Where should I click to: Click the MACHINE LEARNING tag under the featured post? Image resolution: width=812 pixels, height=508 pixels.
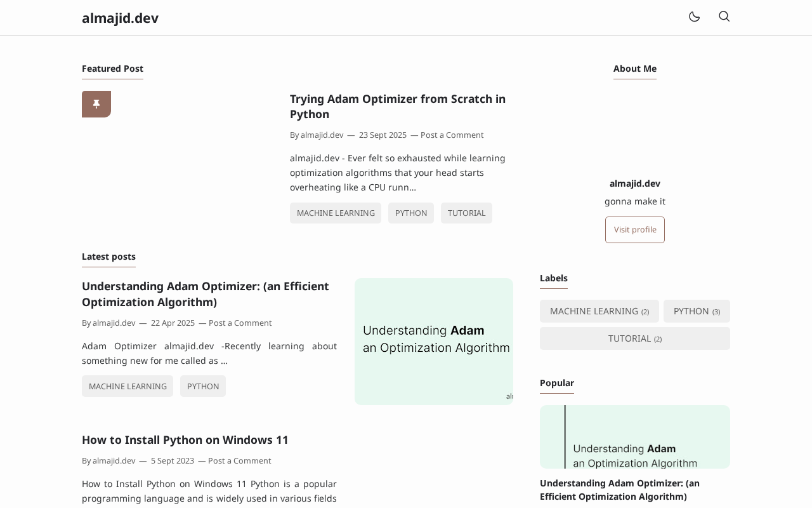coord(336,213)
